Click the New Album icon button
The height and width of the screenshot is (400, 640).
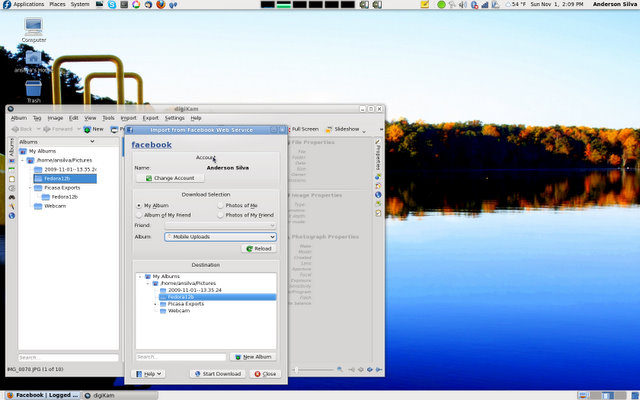pyautogui.click(x=252, y=356)
